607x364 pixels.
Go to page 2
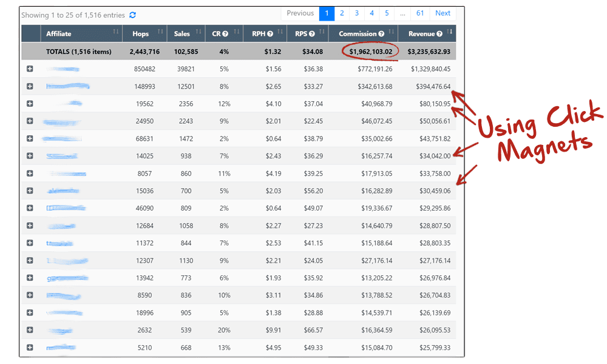tap(342, 13)
